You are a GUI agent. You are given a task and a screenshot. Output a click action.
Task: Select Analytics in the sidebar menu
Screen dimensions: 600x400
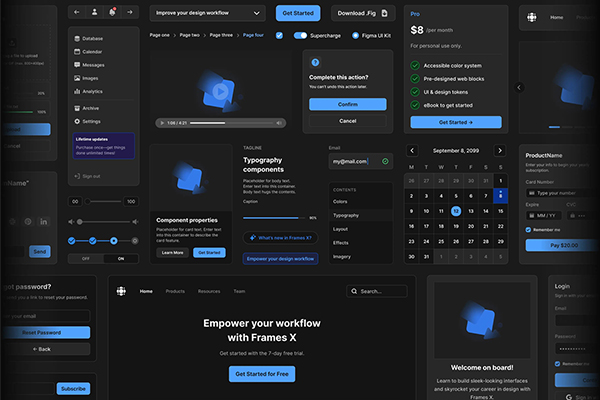(92, 91)
